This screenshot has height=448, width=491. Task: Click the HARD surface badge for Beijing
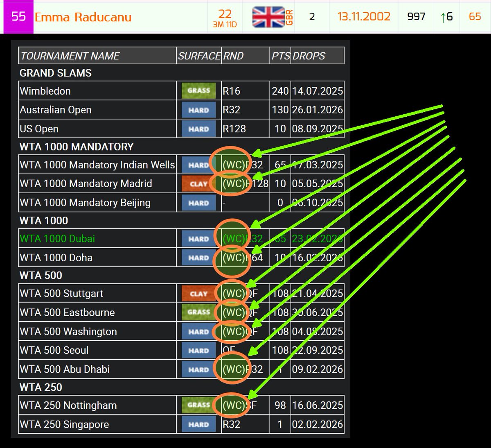coord(198,203)
